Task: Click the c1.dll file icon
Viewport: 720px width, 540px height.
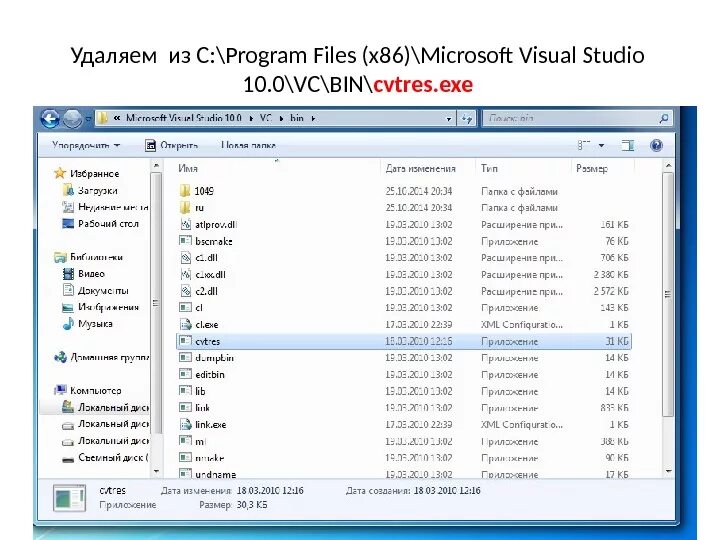Action: coord(185,258)
